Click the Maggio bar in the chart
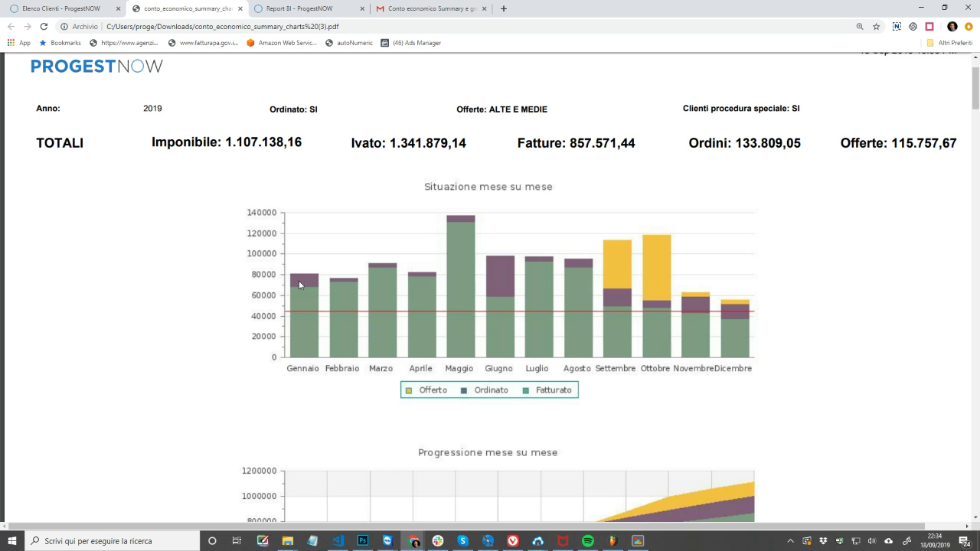 click(461, 286)
